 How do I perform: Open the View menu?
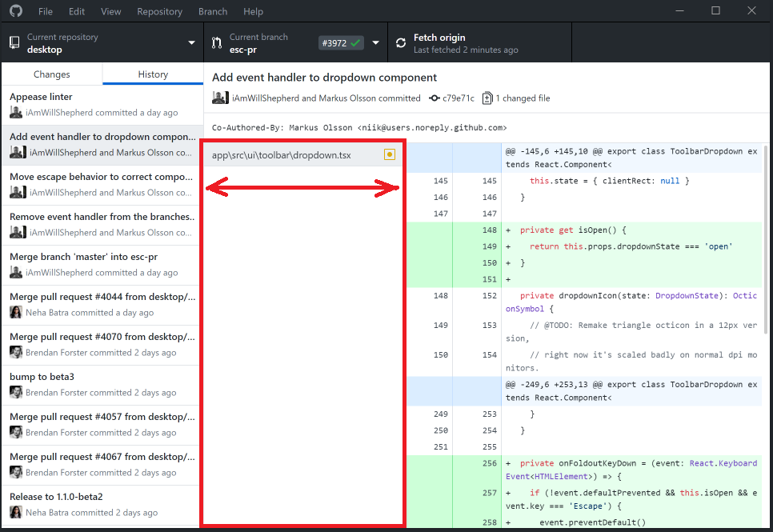click(x=111, y=11)
